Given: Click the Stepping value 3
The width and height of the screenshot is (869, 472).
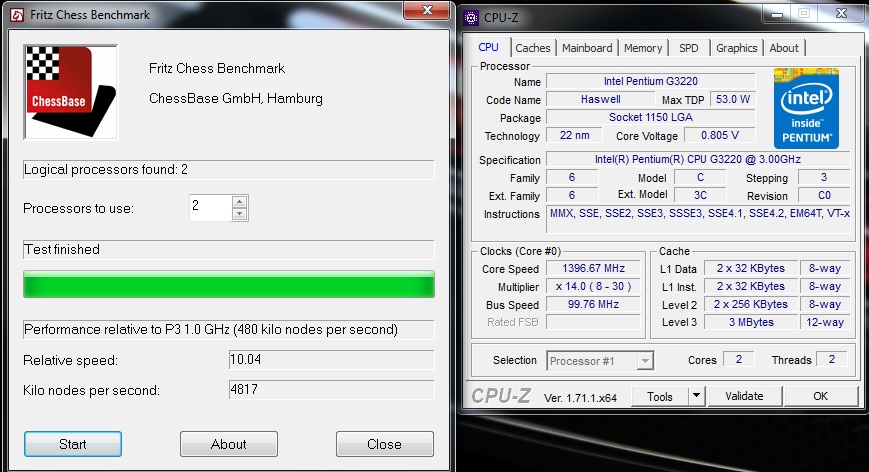Looking at the screenshot, I should click(824, 177).
